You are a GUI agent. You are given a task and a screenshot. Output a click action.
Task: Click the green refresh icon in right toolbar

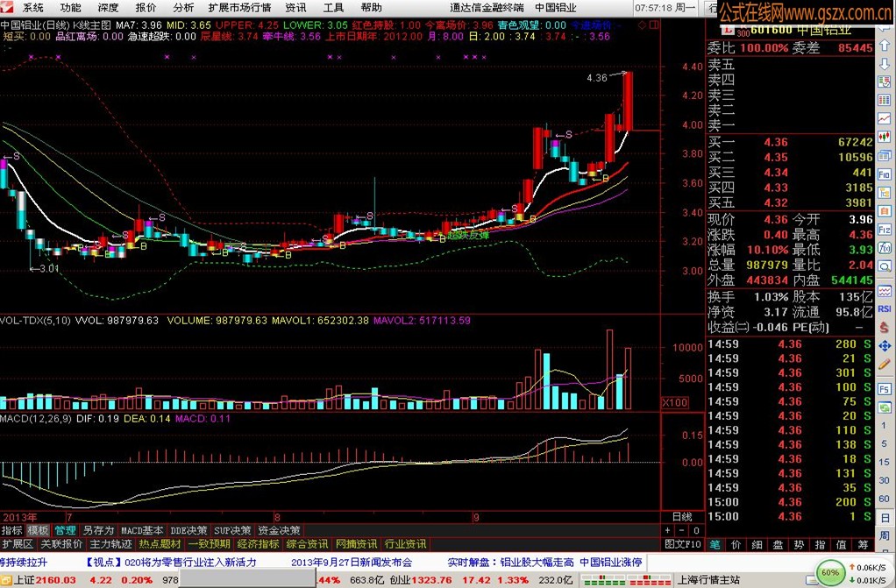(884, 407)
